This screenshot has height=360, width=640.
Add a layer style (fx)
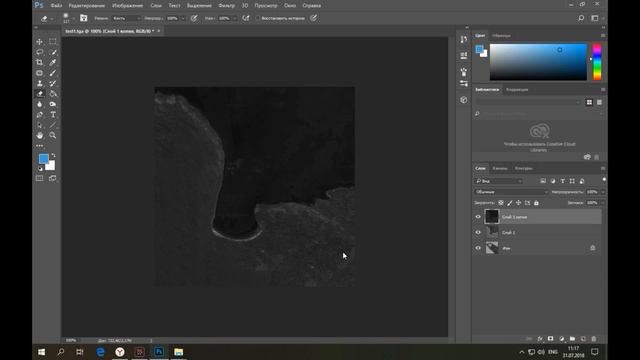[540, 339]
